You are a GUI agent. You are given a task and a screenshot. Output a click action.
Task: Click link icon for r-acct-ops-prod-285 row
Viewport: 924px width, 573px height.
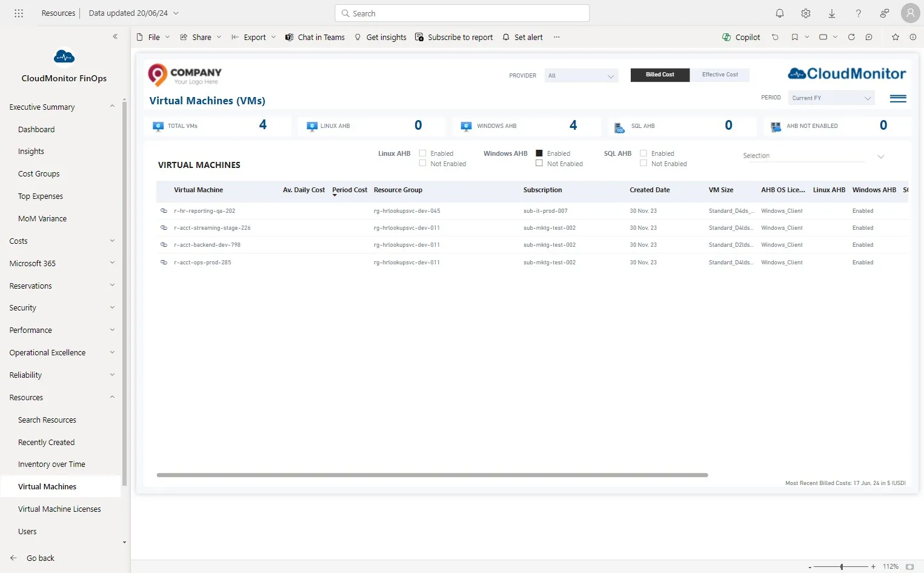pos(164,262)
